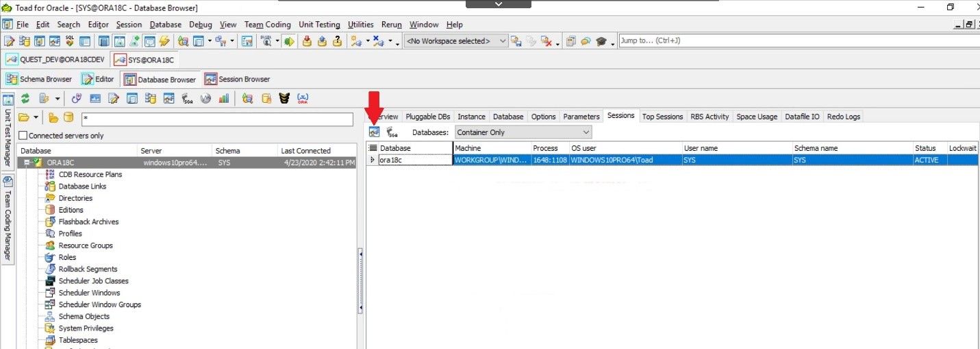Switch to the Datafile IO tab
The width and height of the screenshot is (980, 349).
click(802, 117)
